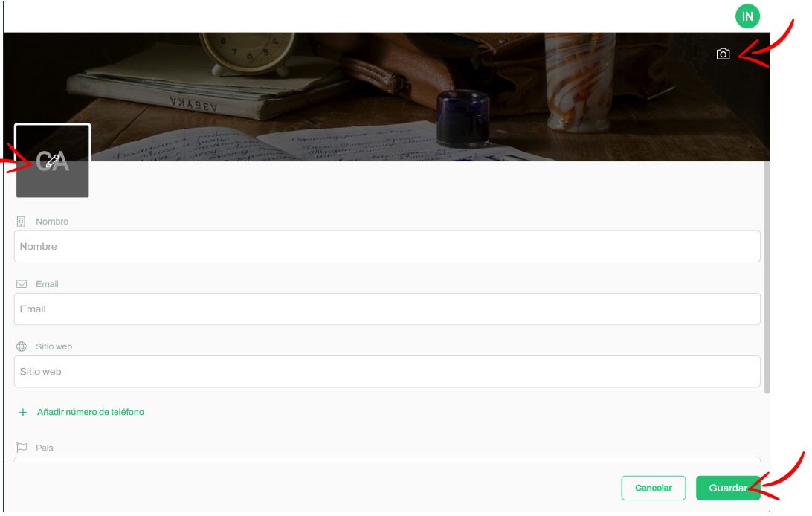Viewport: 812px width, 516px height.
Task: Focus the Nombre input field
Action: (x=387, y=246)
